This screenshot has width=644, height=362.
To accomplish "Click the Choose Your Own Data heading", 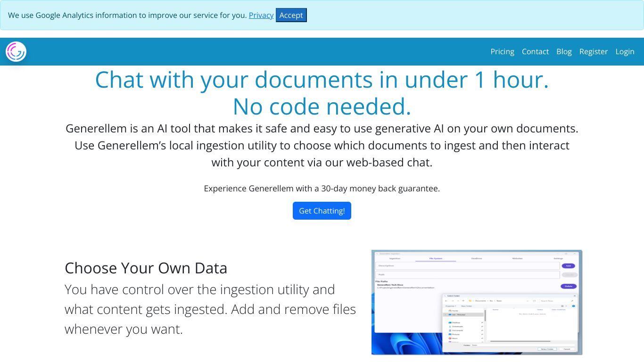I will 146,268.
